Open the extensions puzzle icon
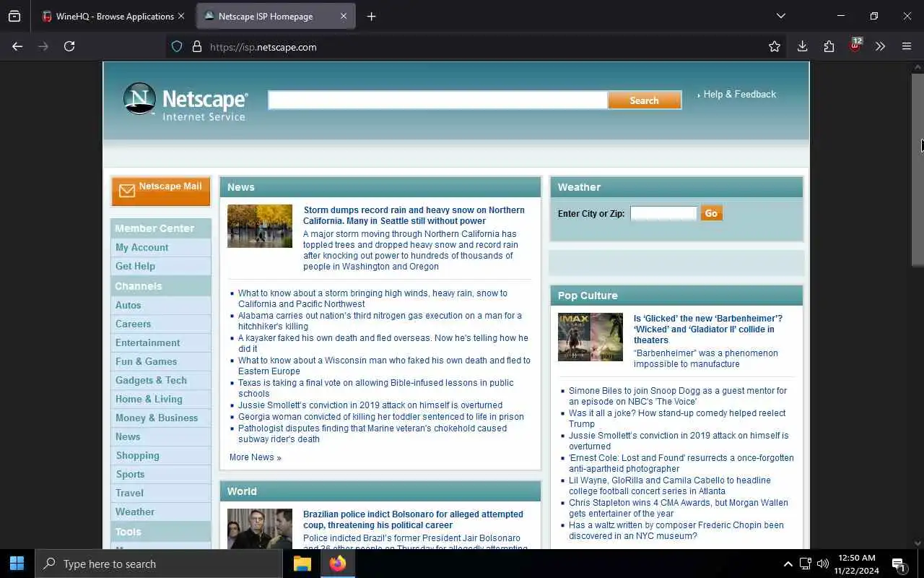This screenshot has height=578, width=924. tap(829, 46)
